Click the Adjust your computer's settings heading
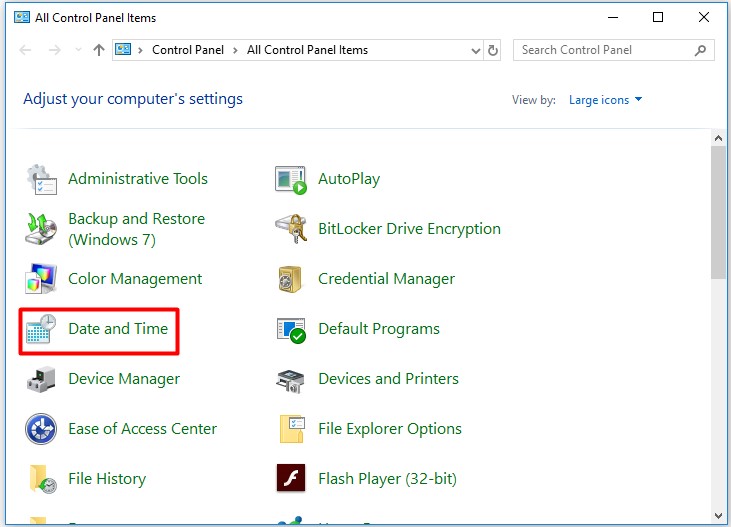731x527 pixels. 133,99
